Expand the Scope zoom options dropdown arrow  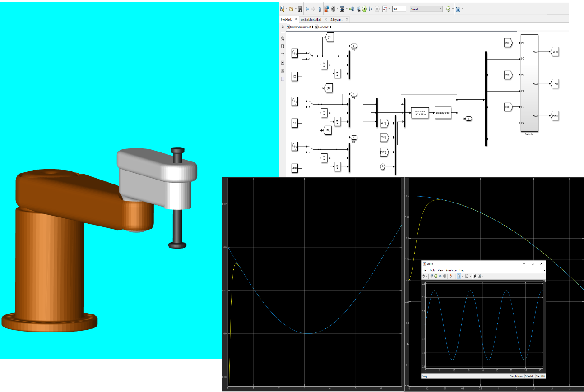(463, 276)
